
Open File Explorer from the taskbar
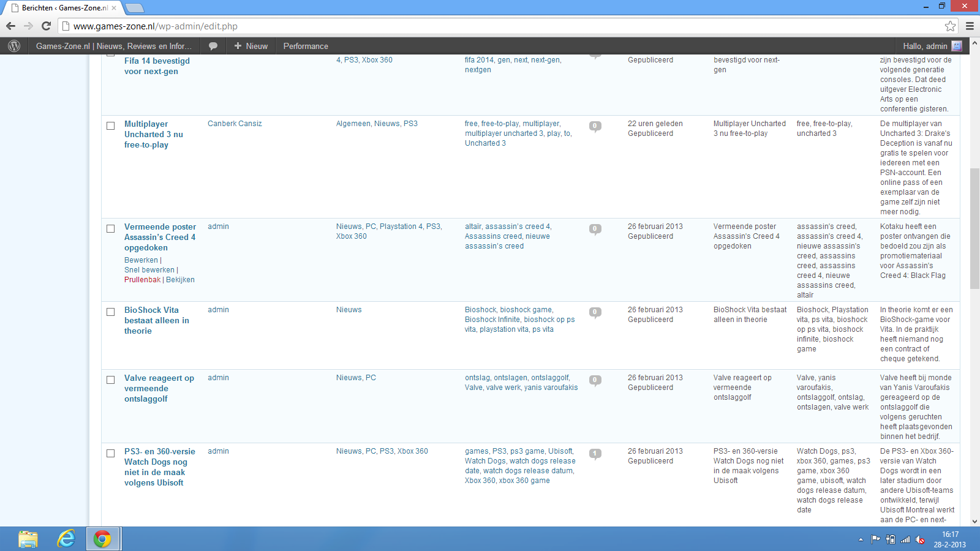point(28,539)
